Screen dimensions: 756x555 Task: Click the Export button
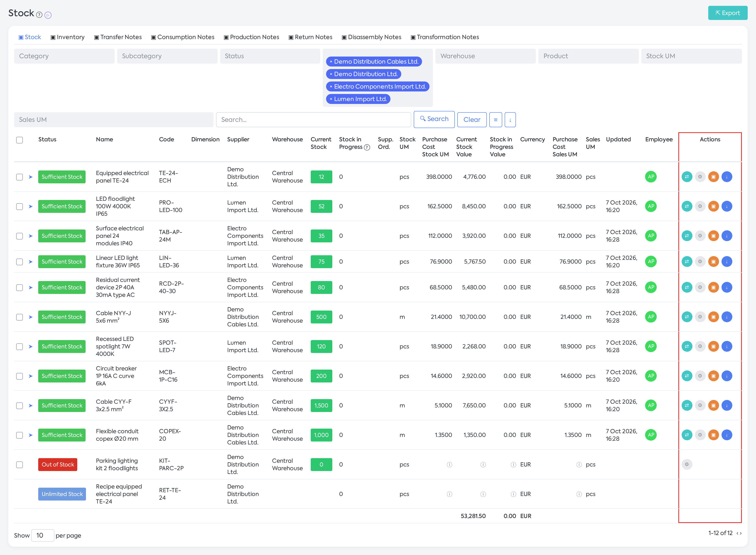click(728, 13)
